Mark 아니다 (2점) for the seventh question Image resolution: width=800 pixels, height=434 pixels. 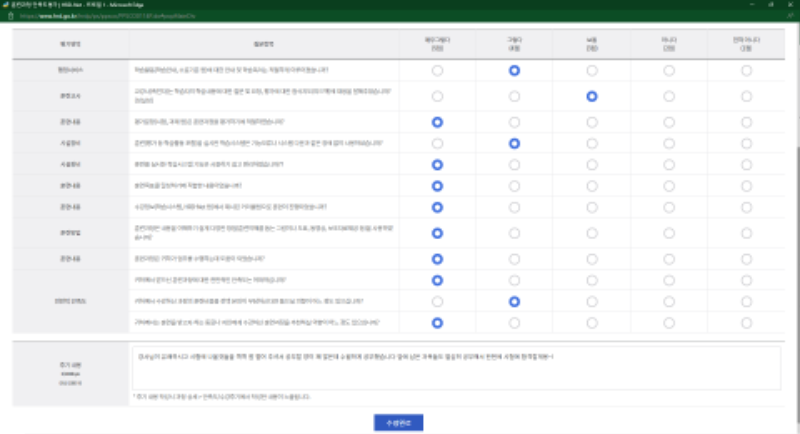(x=668, y=207)
